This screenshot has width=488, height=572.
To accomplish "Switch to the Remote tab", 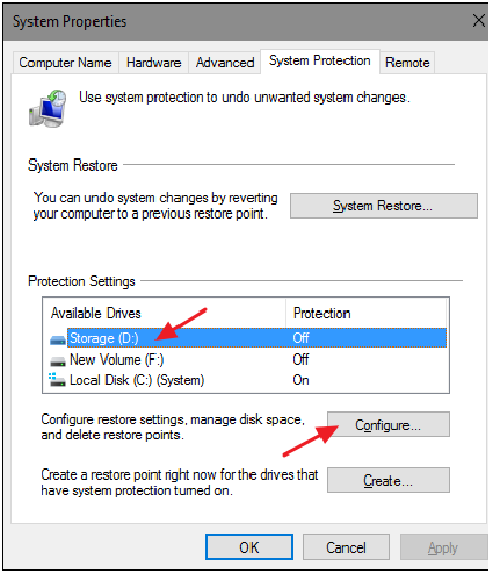I will (x=407, y=62).
